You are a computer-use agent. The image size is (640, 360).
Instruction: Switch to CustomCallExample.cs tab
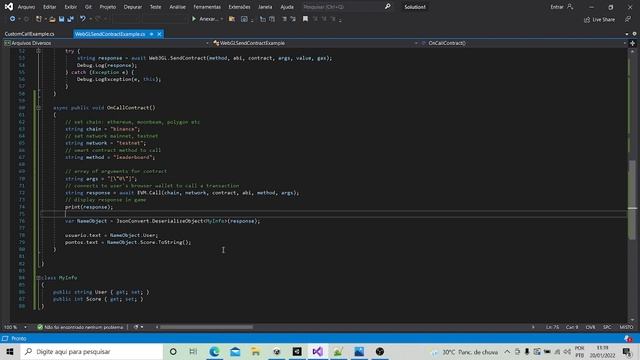click(29, 34)
